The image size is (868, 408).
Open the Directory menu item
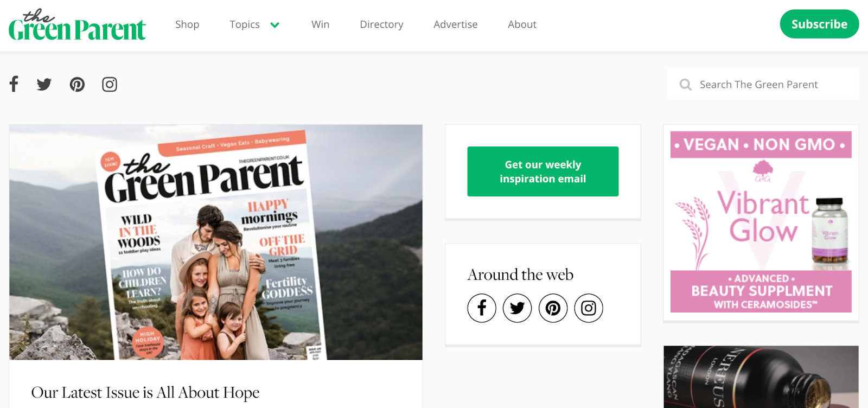click(381, 24)
